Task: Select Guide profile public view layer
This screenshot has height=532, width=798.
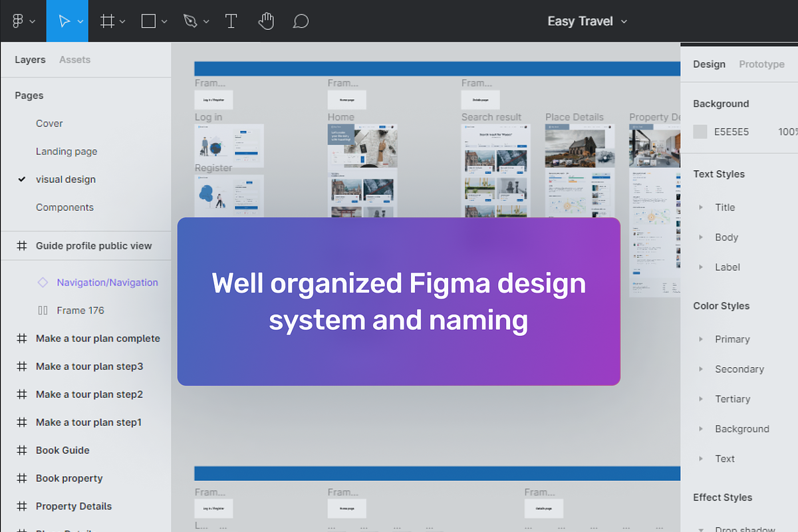Action: 94,246
